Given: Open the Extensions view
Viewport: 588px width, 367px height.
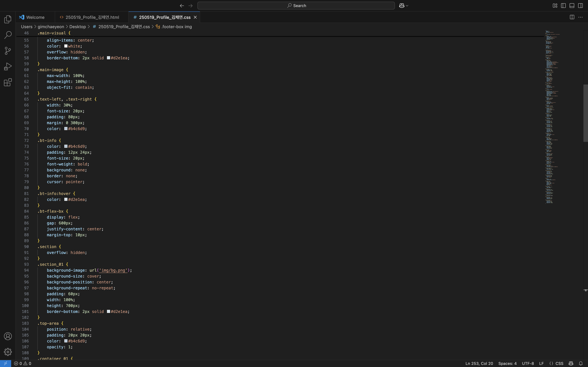Looking at the screenshot, I should click(8, 82).
